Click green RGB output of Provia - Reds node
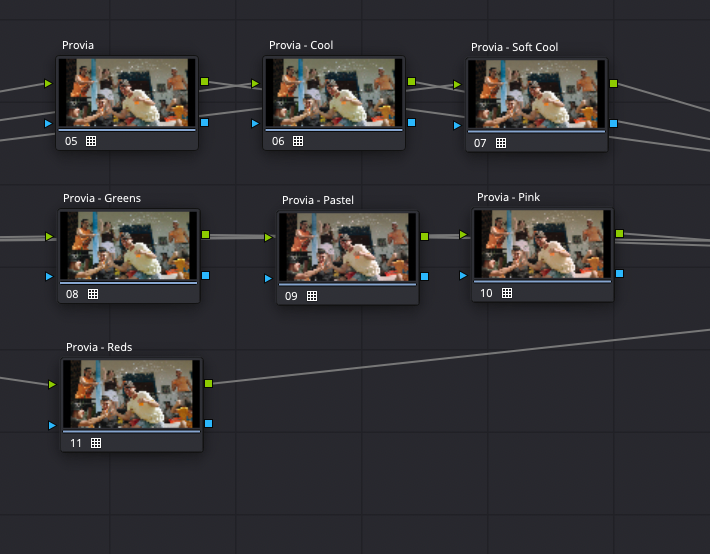 coord(208,383)
